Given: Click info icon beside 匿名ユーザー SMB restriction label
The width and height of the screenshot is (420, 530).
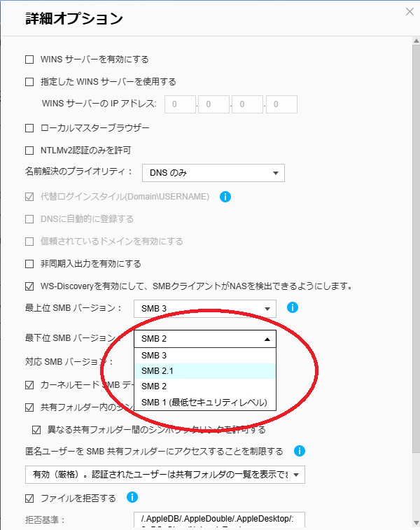Looking at the screenshot, I should [x=300, y=451].
